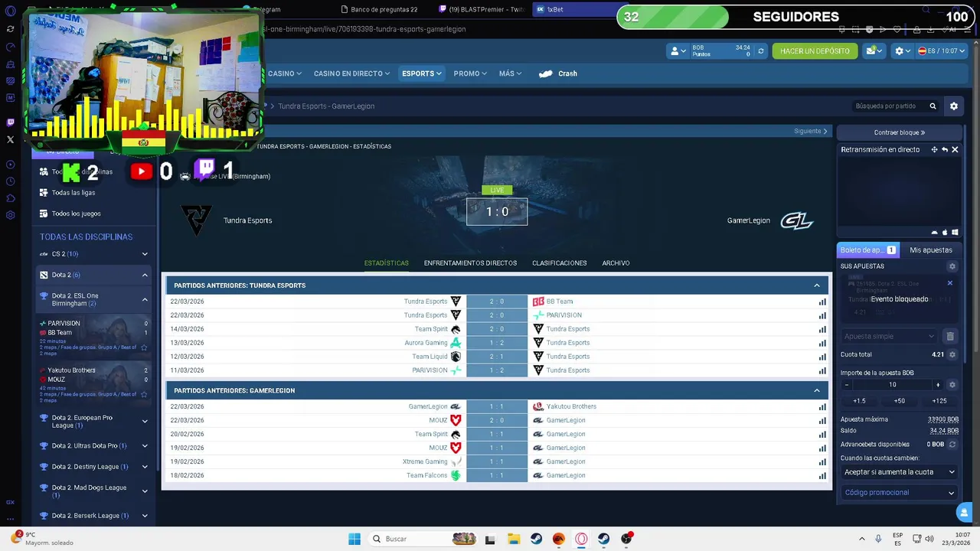Add +125 to the bet amount
The image size is (980, 551).
coord(939,401)
